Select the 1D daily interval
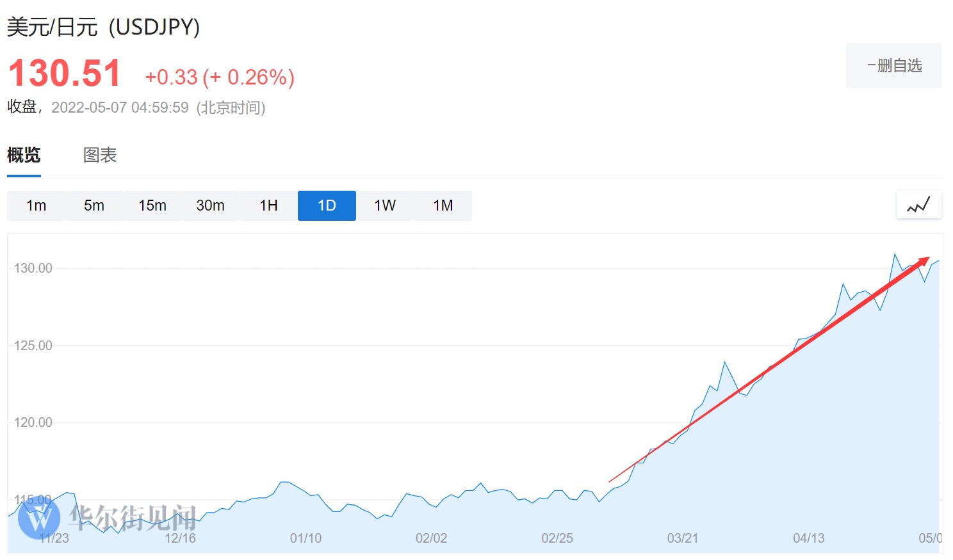The height and width of the screenshot is (560, 953). click(x=327, y=205)
